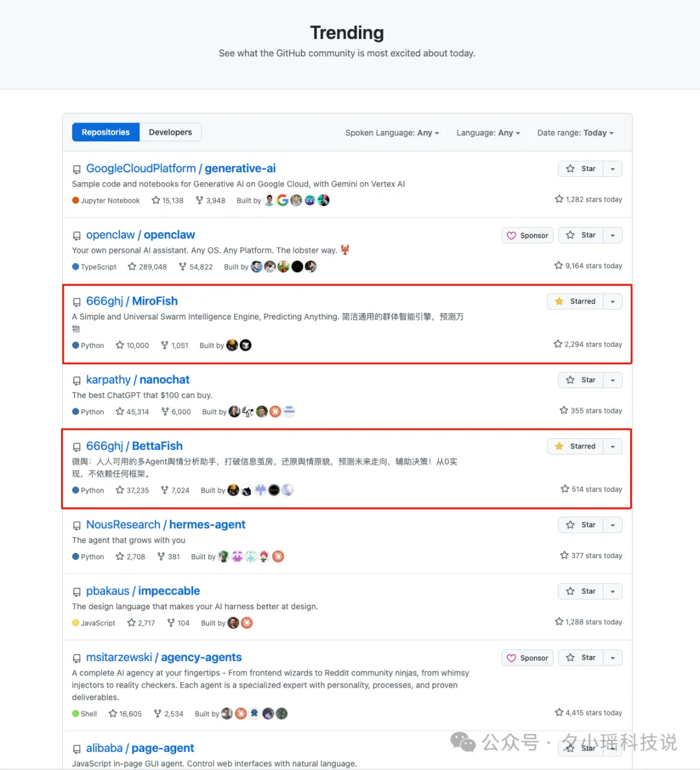
Task: Click the yellow star icon on BettaFish's Starred button
Action: click(559, 446)
